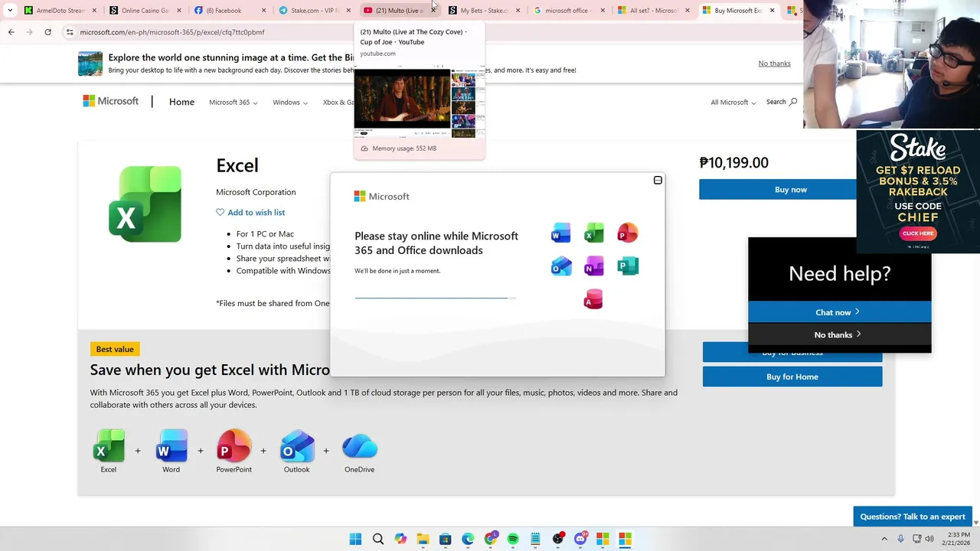Click the Access icon in the download dialog

[x=593, y=299]
